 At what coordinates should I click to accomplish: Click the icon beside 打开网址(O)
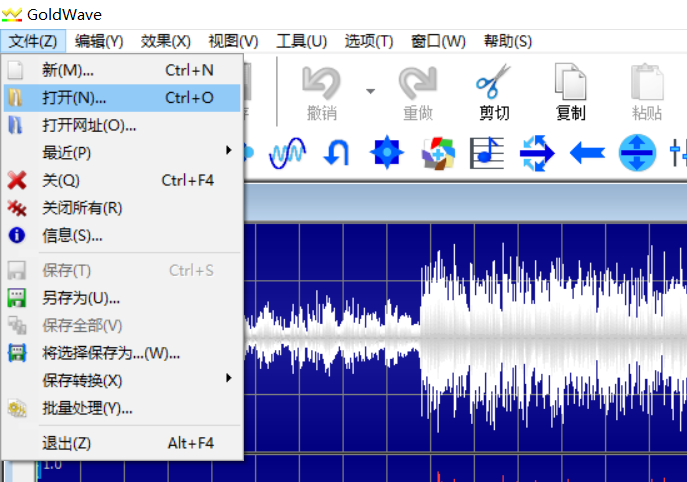click(x=15, y=125)
